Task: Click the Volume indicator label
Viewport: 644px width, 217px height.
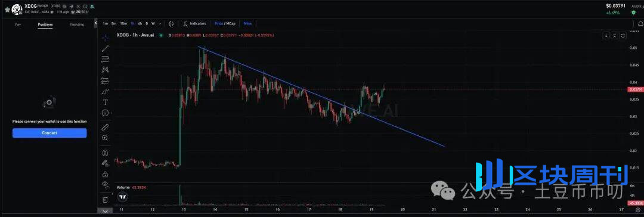Action: click(x=123, y=187)
